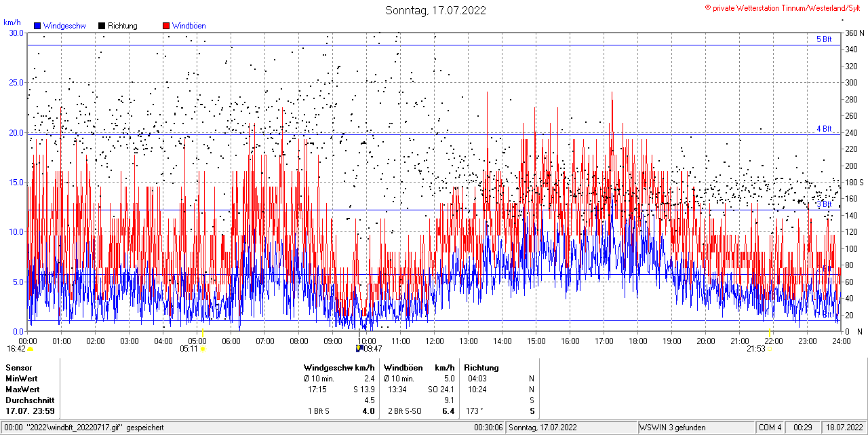
Task: Click the 10.0 value on the left axis
Action: (16, 231)
